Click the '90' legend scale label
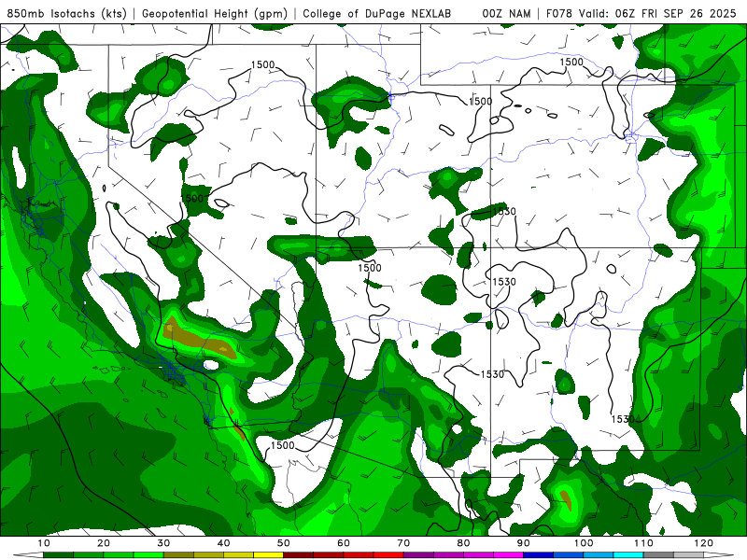The height and width of the screenshot is (560, 747). (524, 543)
